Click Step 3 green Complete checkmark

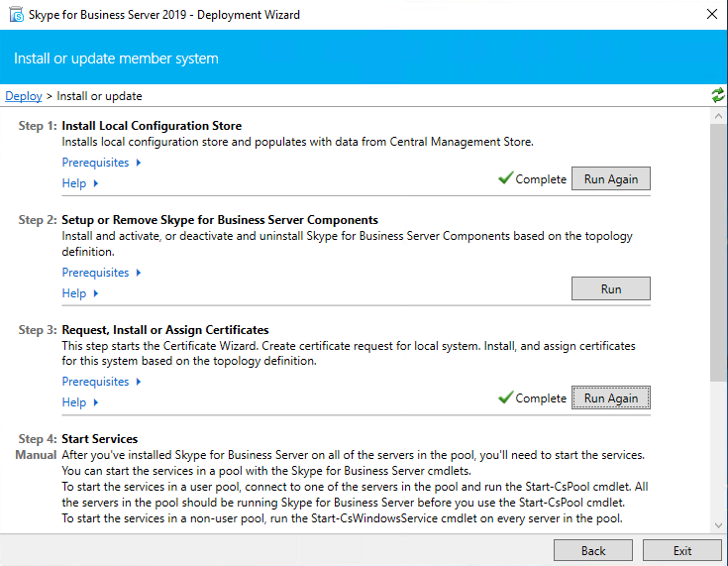pos(505,397)
